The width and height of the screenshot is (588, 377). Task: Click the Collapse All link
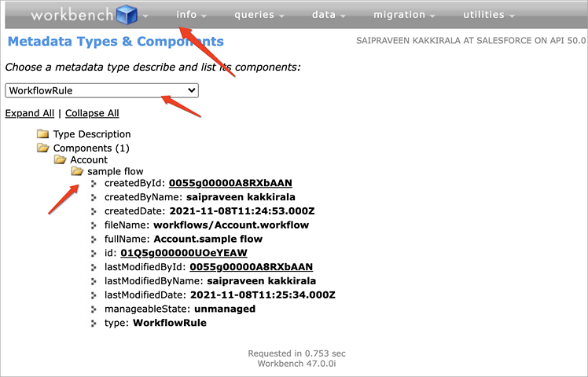tap(92, 113)
